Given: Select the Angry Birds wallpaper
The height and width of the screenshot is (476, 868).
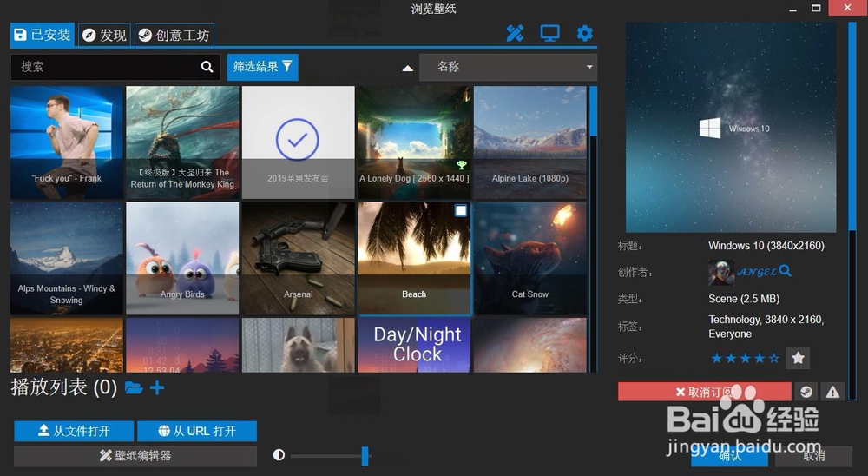Looking at the screenshot, I should pyautogui.click(x=182, y=258).
